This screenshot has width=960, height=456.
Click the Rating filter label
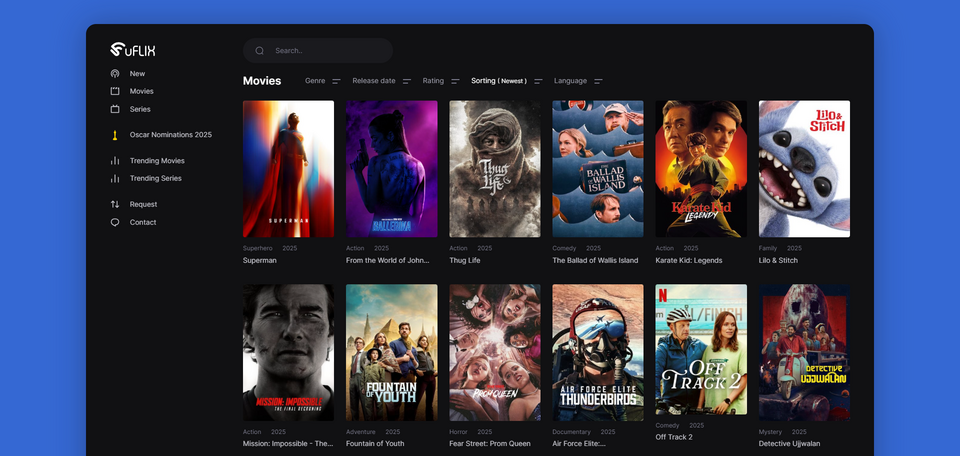click(433, 81)
